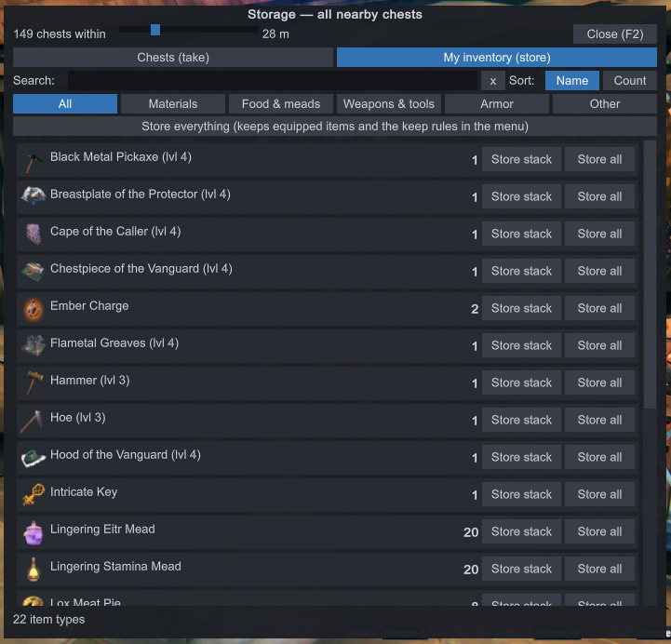The width and height of the screenshot is (671, 644).
Task: Filter list by Armor
Action: pyautogui.click(x=497, y=104)
